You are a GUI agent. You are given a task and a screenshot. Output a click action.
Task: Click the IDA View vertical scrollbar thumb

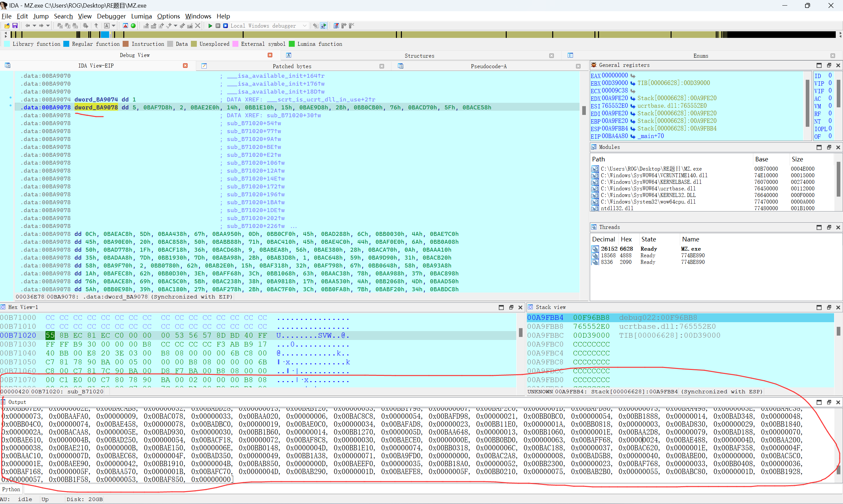(584, 110)
